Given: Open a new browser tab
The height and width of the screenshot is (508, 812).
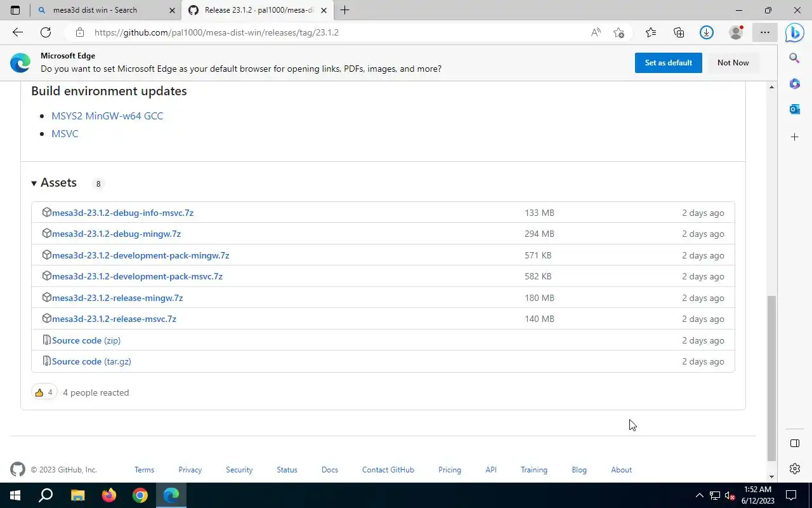Looking at the screenshot, I should click(x=345, y=10).
